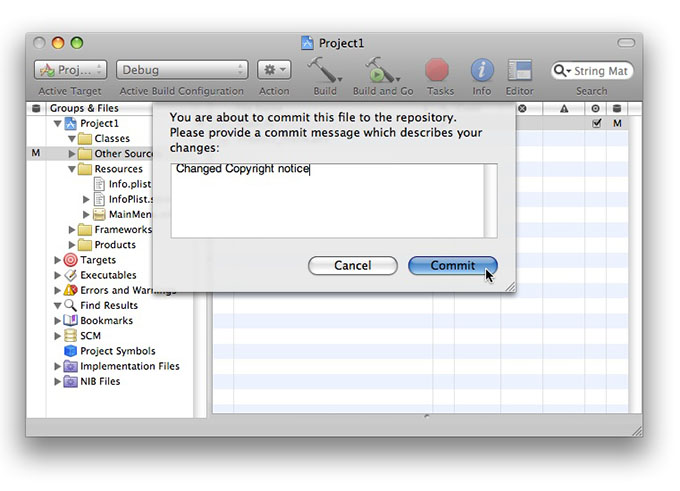The width and height of the screenshot is (680, 491).
Task: Collapse the Find Results group
Action: coord(57,306)
